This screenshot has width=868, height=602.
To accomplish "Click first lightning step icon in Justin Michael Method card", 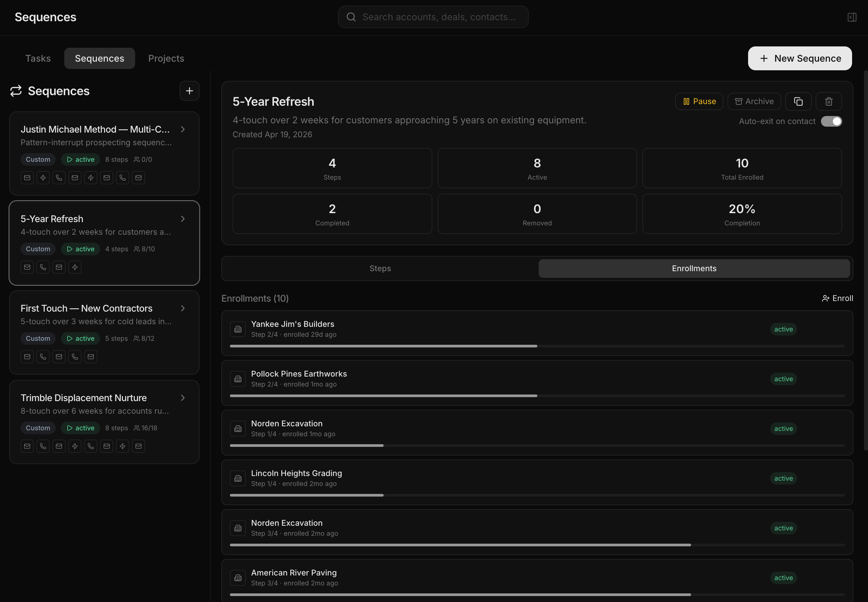I will point(43,178).
